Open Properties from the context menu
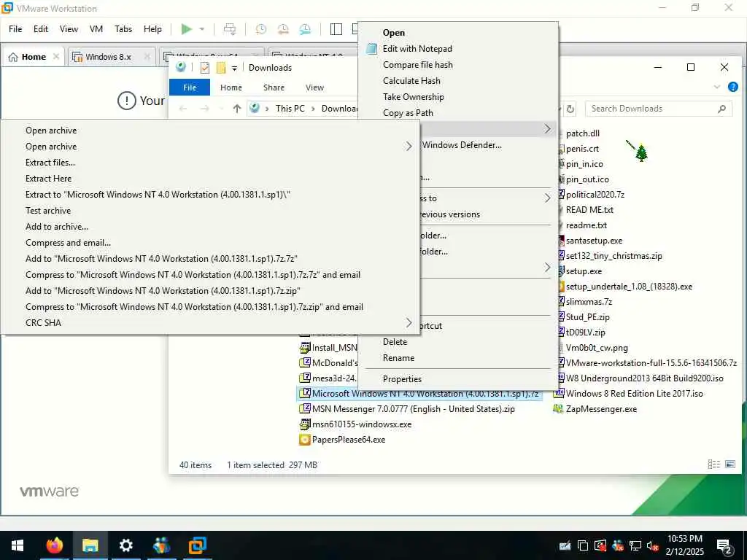This screenshot has height=560, width=747. pos(402,379)
